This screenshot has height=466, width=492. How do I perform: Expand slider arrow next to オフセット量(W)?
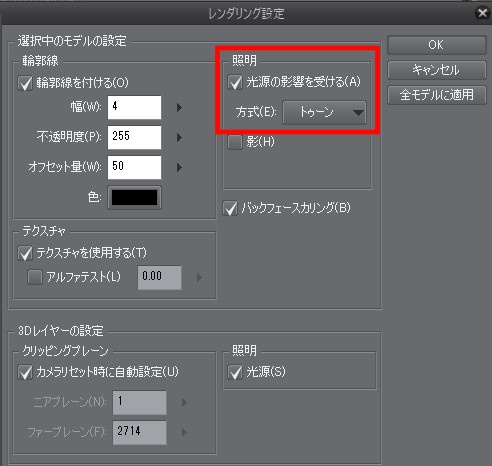click(x=179, y=167)
